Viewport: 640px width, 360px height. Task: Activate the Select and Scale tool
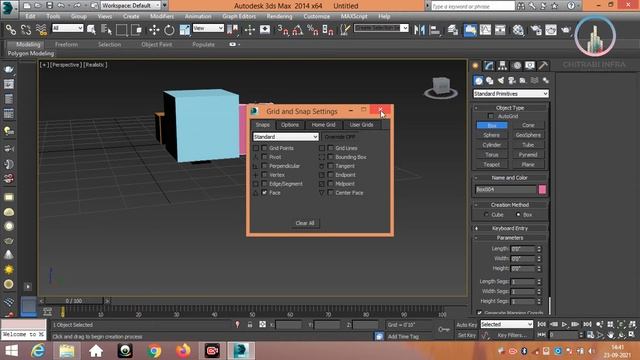[184, 29]
